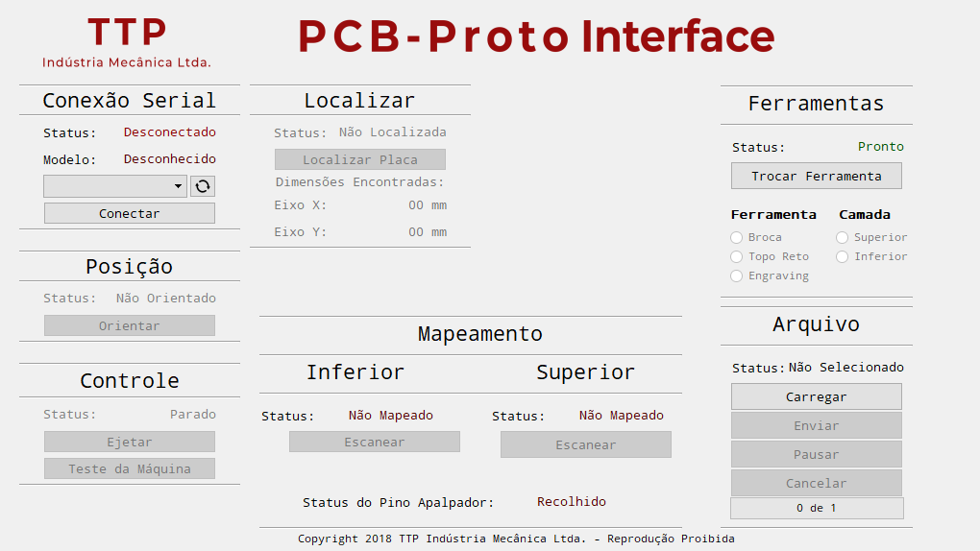Click the 'Mapeamento' section heading
Image resolution: width=980 pixels, height=551 pixels.
click(x=480, y=334)
